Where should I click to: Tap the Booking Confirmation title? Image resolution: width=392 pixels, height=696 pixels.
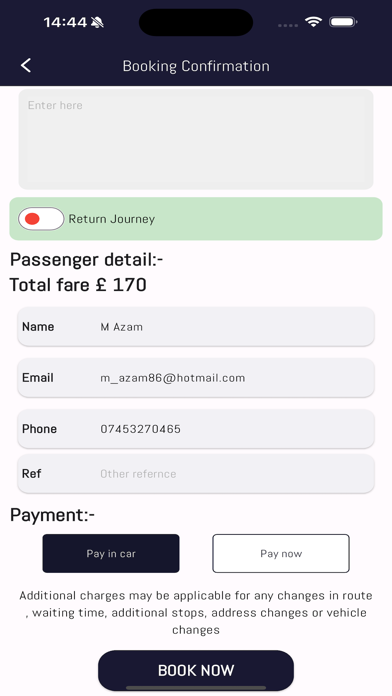(x=196, y=66)
